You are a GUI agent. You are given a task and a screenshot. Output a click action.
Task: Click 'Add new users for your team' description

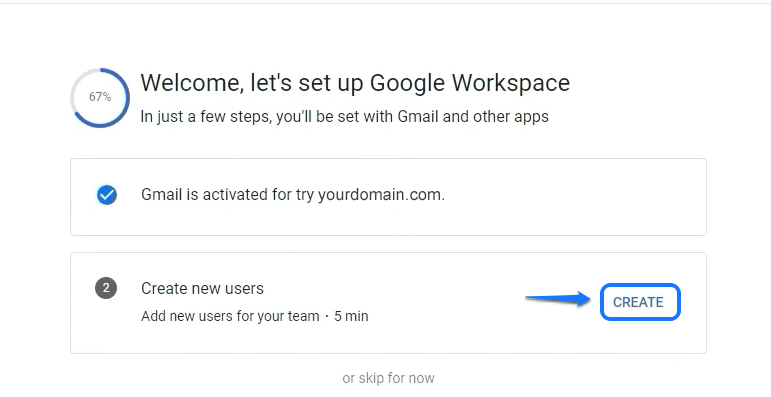[x=230, y=316]
